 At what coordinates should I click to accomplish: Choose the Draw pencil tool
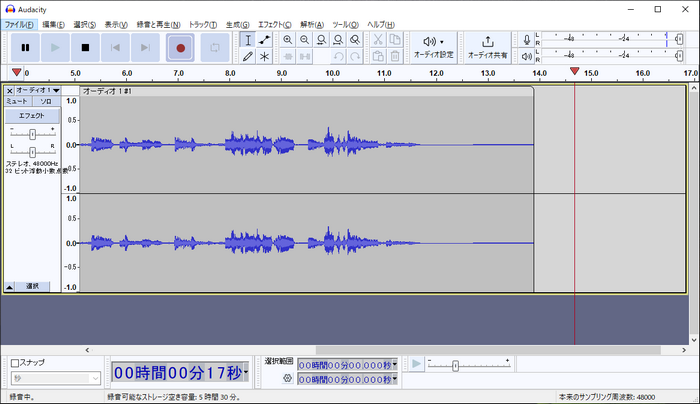pyautogui.click(x=247, y=57)
